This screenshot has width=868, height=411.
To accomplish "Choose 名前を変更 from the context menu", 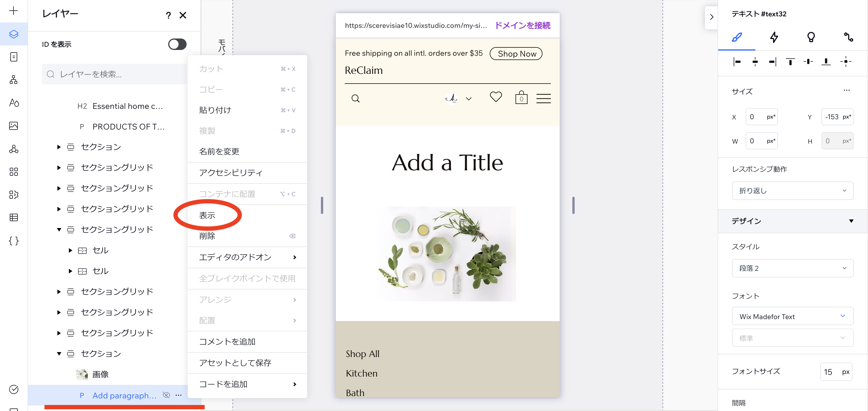I will click(x=219, y=151).
